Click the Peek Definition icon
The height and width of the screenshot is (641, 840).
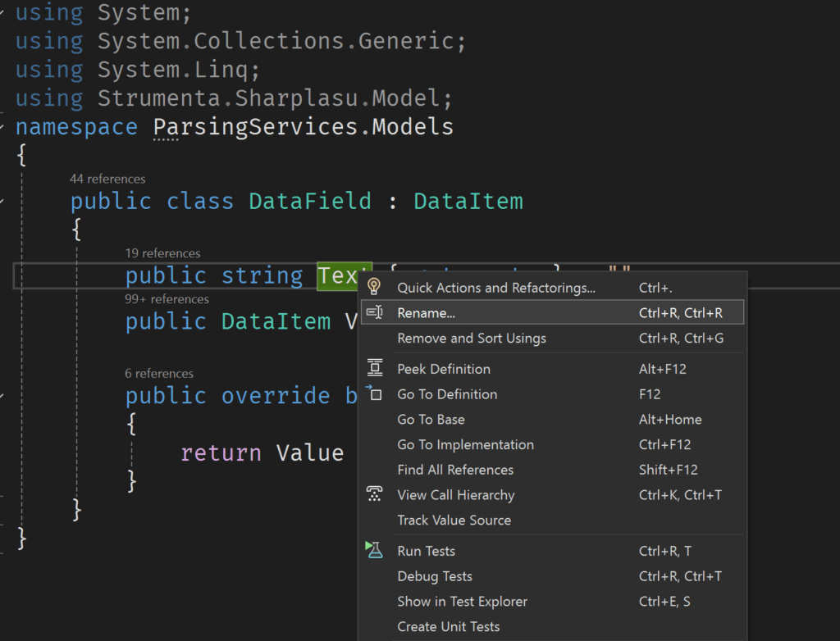[375, 368]
